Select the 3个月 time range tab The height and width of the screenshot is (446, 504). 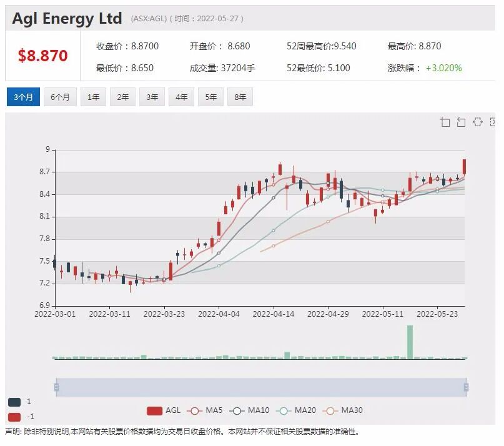pos(23,97)
